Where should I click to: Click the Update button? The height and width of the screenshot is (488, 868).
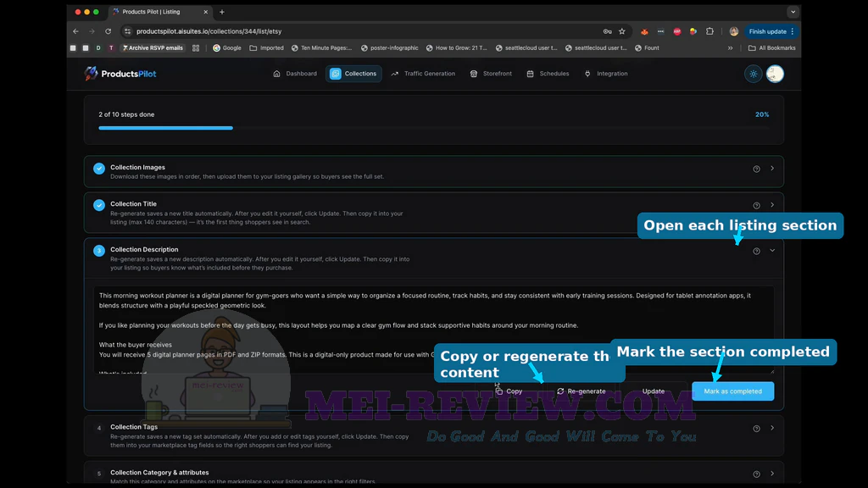pos(654,391)
